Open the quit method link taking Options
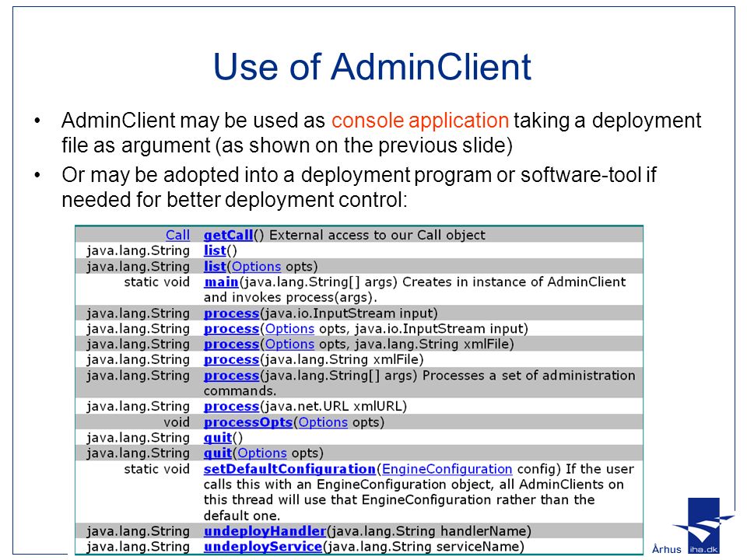Screen dimensions: 747x560 point(218,453)
